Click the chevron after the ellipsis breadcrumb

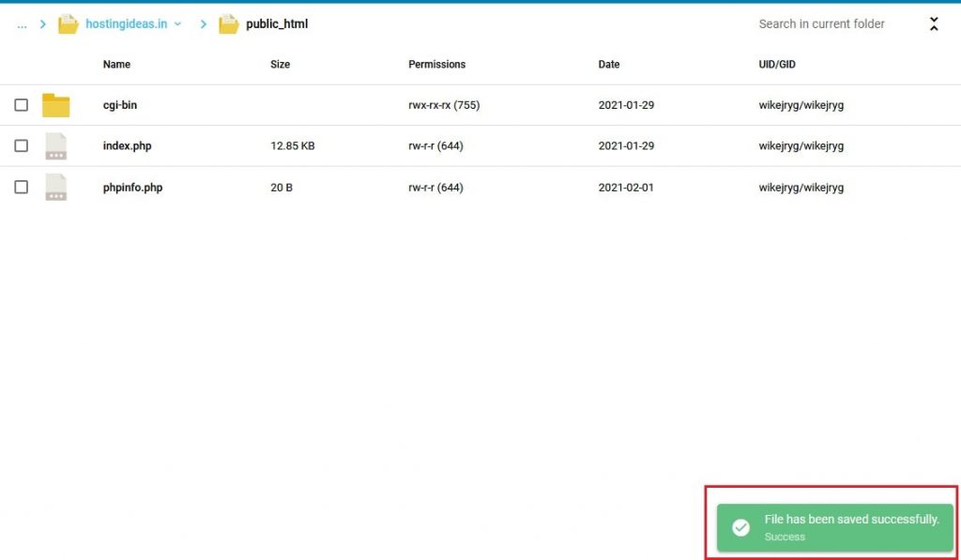click(43, 23)
